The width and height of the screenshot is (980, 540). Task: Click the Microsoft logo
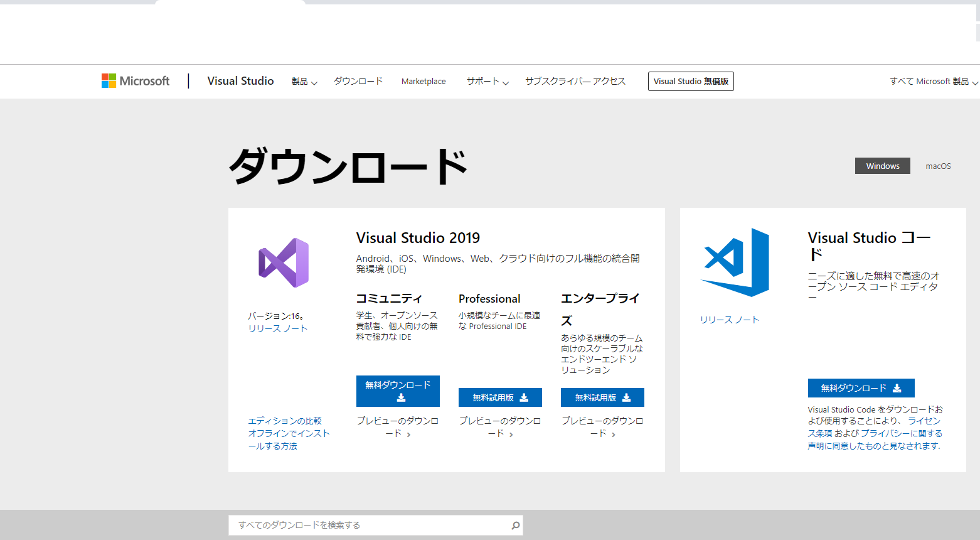click(136, 81)
